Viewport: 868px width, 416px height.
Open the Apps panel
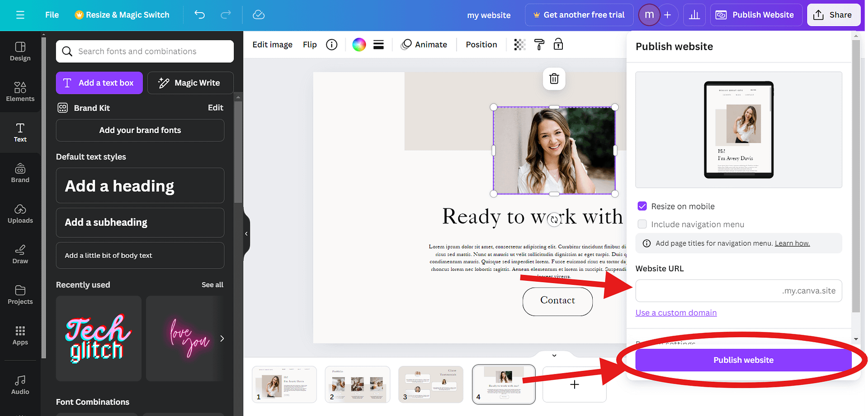point(20,336)
